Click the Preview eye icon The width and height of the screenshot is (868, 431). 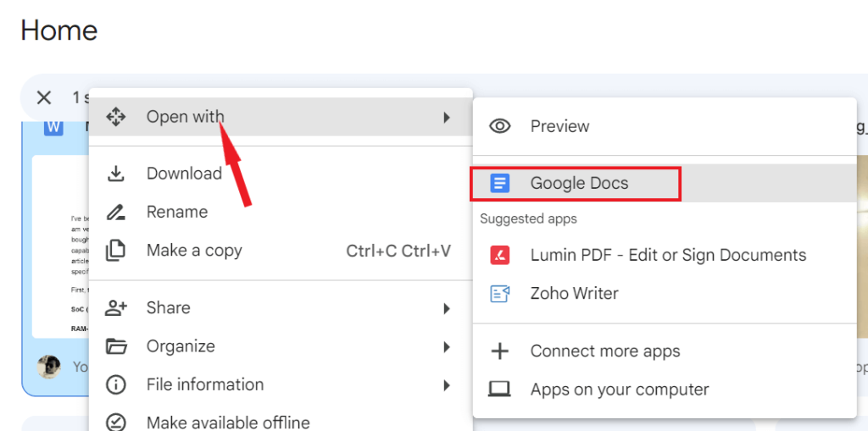pos(500,126)
